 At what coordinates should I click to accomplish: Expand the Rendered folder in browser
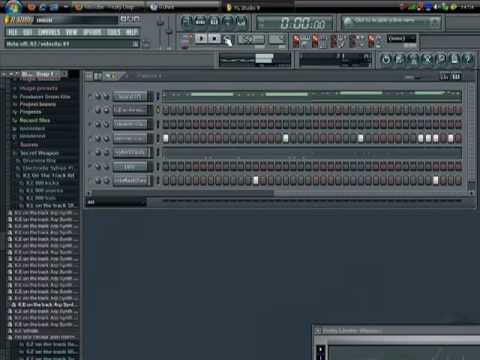(32, 136)
